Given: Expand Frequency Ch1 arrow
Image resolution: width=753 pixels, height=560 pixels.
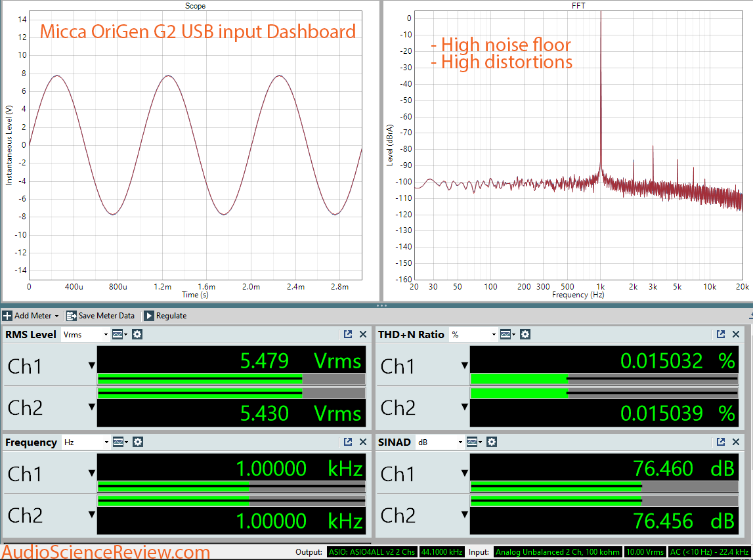Looking at the screenshot, I should (x=92, y=473).
